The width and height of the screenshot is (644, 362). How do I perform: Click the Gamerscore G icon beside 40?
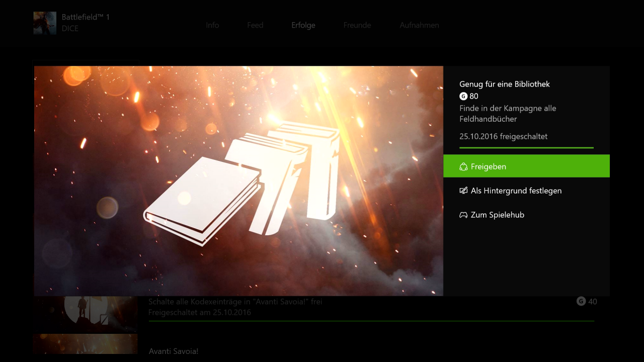581,301
